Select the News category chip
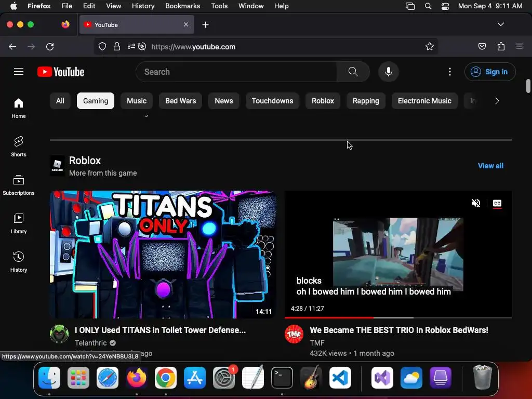 tap(223, 101)
